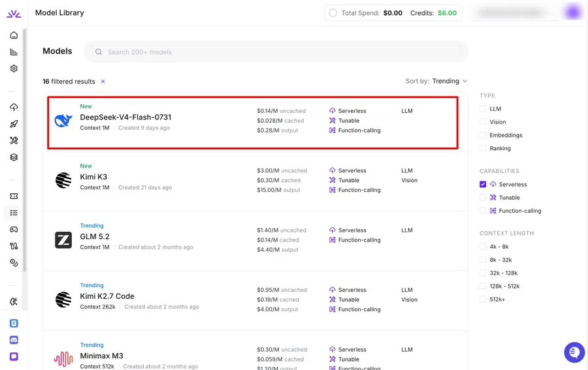
Task: Check the 4k - 8k context filter
Action: tap(483, 247)
